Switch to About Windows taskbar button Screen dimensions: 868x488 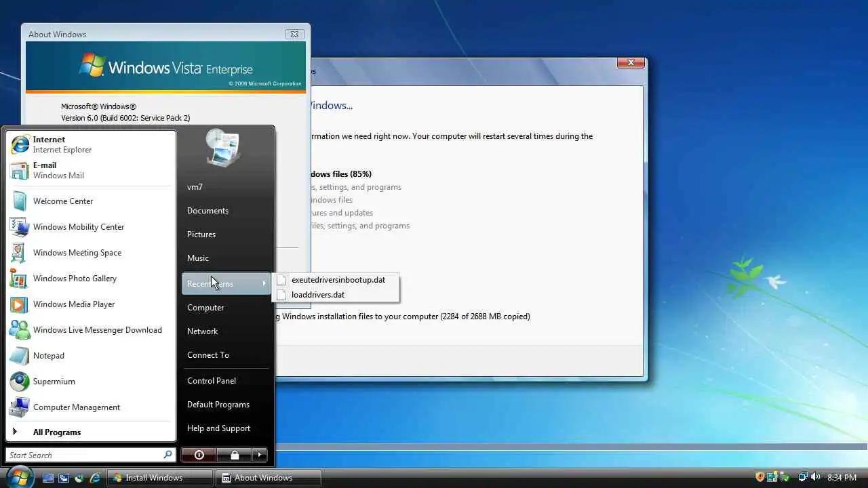pyautogui.click(x=269, y=478)
